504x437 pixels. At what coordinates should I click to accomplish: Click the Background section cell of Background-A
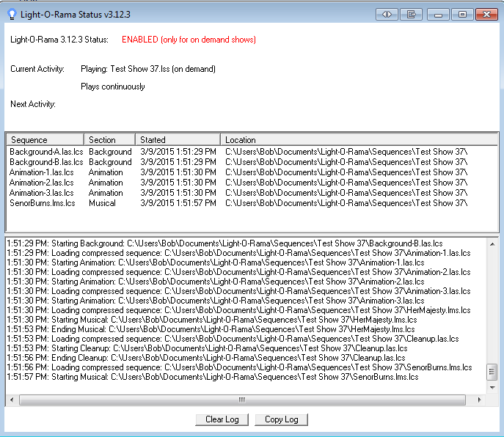click(x=110, y=152)
